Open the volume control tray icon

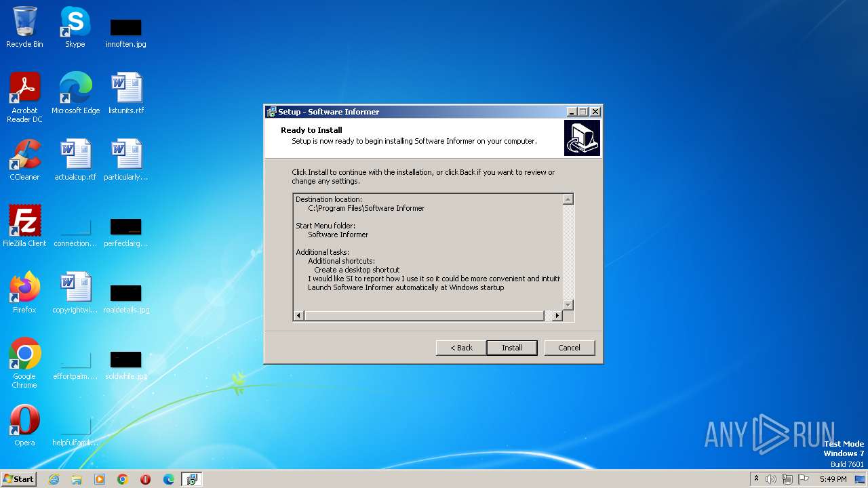[x=771, y=479]
